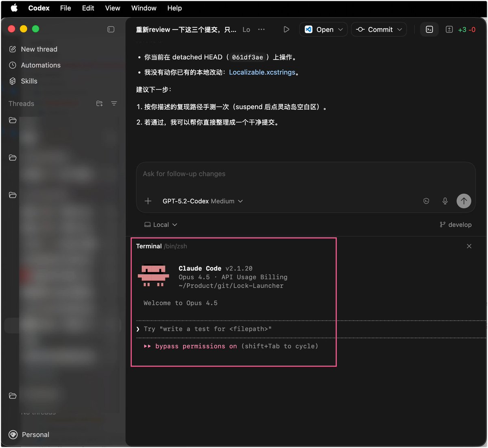Click the diff changes icon next to +3 -0
The width and height of the screenshot is (488, 448).
(x=449, y=29)
